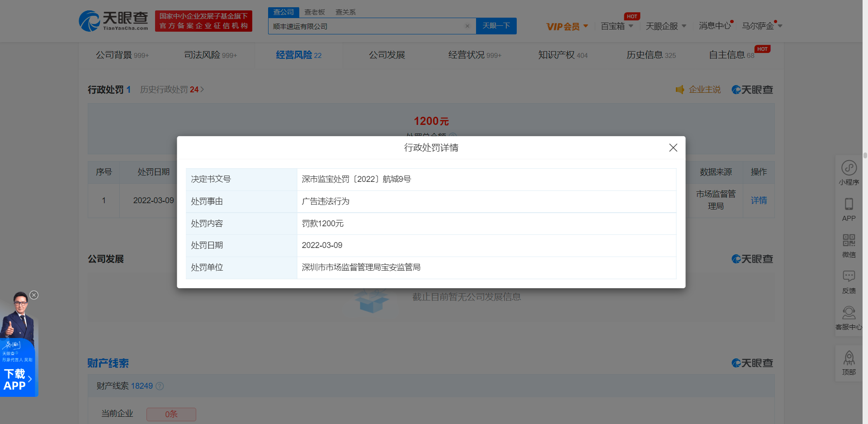
Task: Switch to the 查老板 search tab
Action: 315,12
